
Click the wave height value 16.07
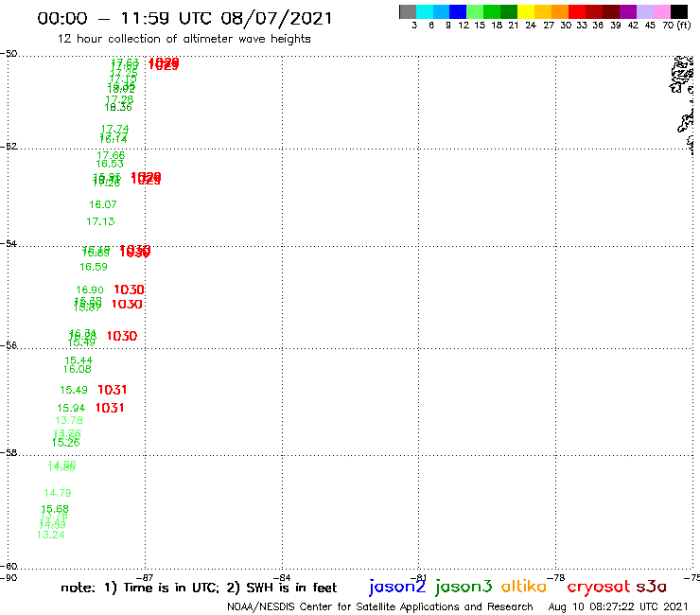pyautogui.click(x=103, y=204)
